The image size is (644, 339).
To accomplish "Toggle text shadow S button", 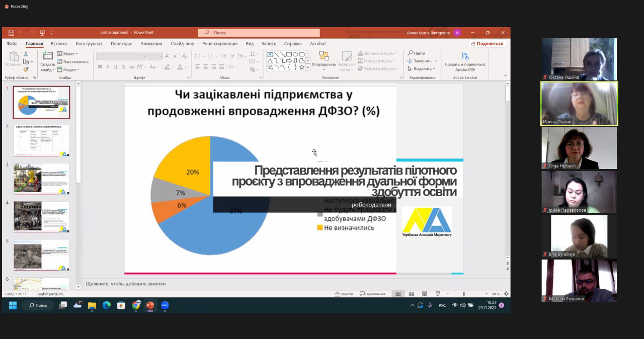I will pos(124,66).
